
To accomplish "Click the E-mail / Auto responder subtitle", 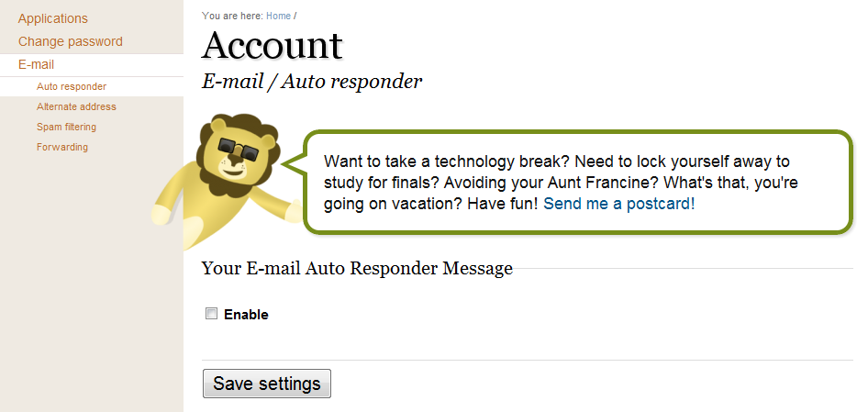I will [312, 82].
